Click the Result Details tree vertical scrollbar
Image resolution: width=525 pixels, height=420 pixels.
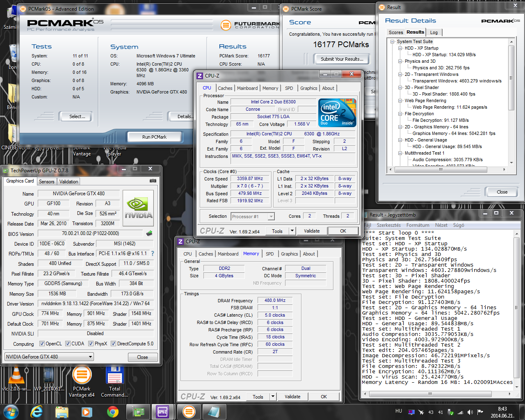click(x=511, y=103)
